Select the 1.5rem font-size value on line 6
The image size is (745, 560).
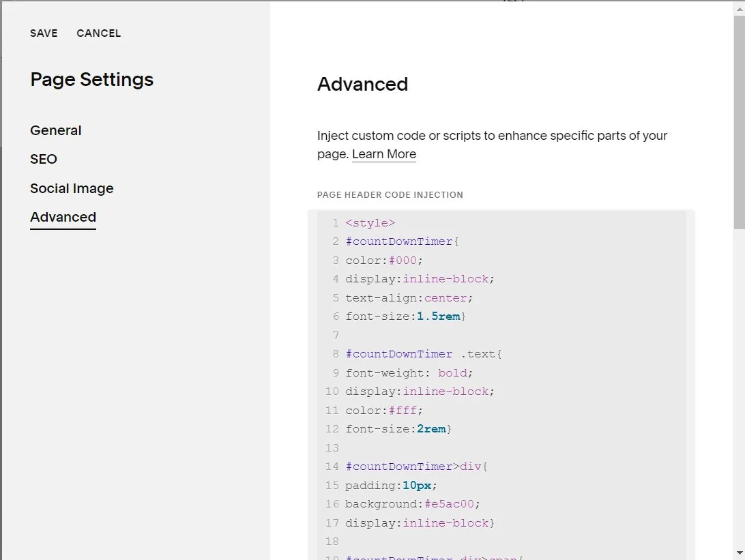point(439,316)
